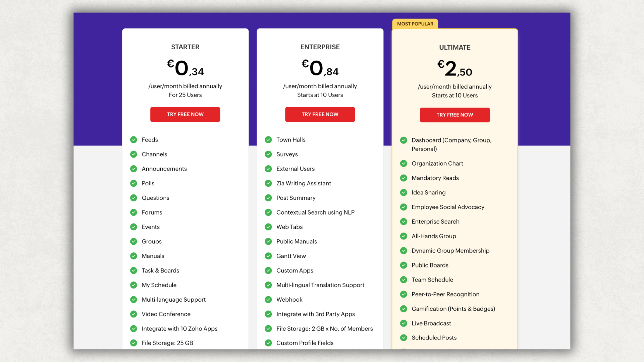The height and width of the screenshot is (362, 644).
Task: Click check icon beside Live Broadcast
Action: click(x=404, y=323)
